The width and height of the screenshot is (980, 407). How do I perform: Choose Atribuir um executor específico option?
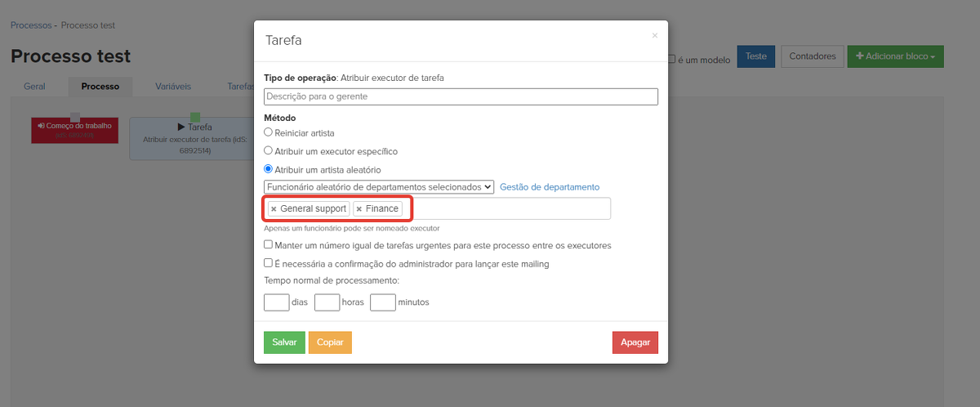[x=268, y=151]
